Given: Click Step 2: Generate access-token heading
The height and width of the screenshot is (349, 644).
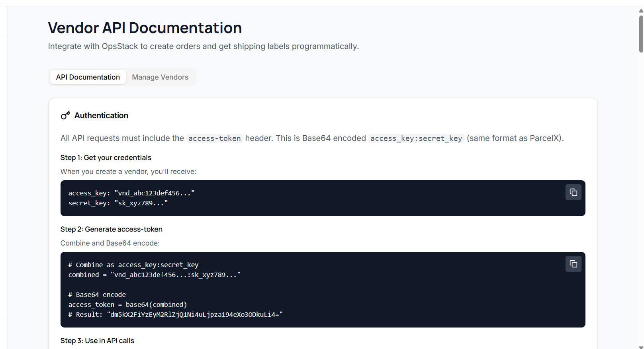Looking at the screenshot, I should click(112, 229).
